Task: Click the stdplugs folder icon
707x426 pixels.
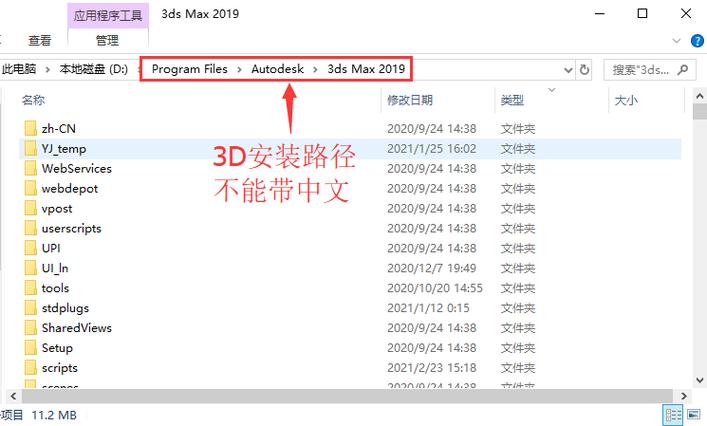Action: pyautogui.click(x=31, y=308)
